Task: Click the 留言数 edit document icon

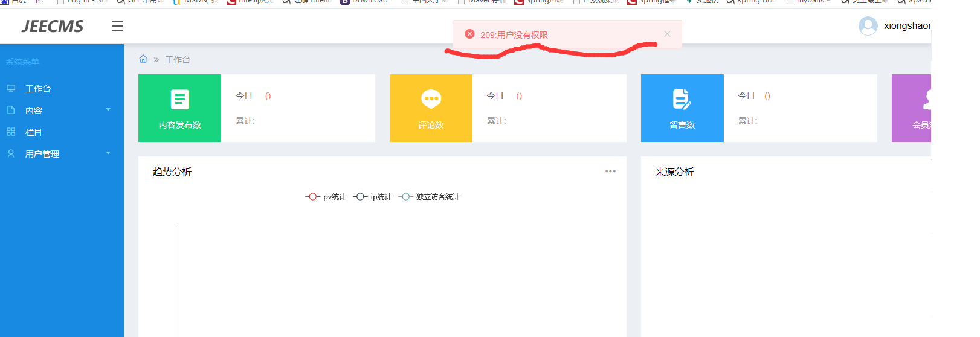Action: pyautogui.click(x=682, y=99)
